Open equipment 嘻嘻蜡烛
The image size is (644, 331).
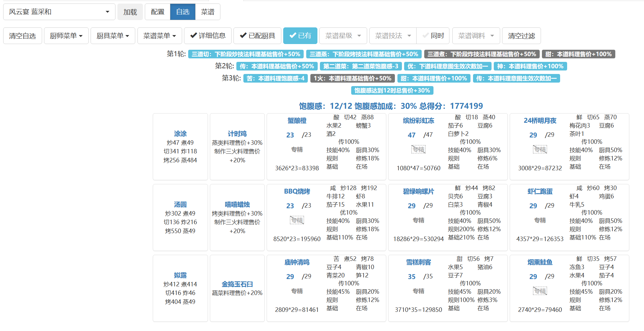(x=237, y=204)
